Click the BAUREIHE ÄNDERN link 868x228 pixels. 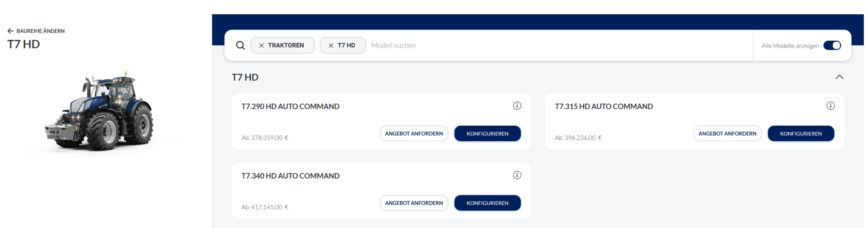40,31
